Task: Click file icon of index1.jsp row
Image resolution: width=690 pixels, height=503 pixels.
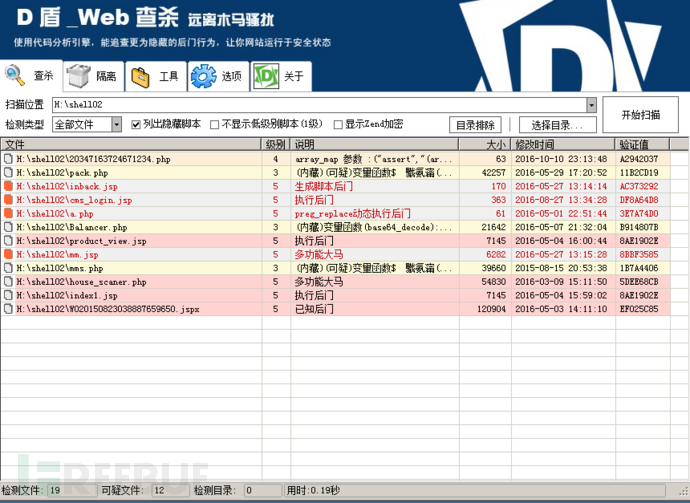Action: (8, 295)
